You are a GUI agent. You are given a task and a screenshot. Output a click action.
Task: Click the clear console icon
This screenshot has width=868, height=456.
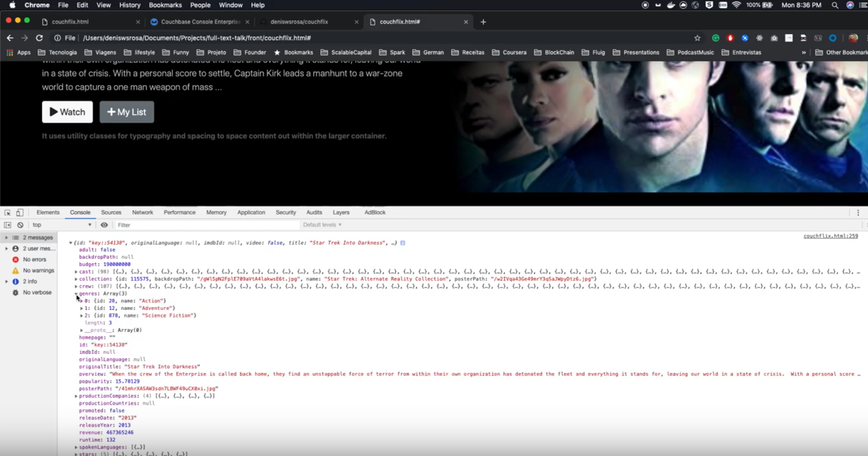click(20, 225)
